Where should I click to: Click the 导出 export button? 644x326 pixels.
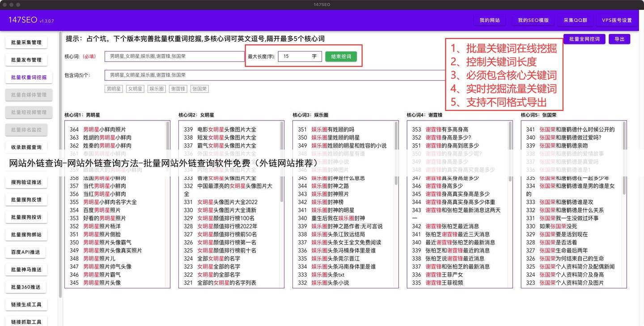[x=619, y=39]
